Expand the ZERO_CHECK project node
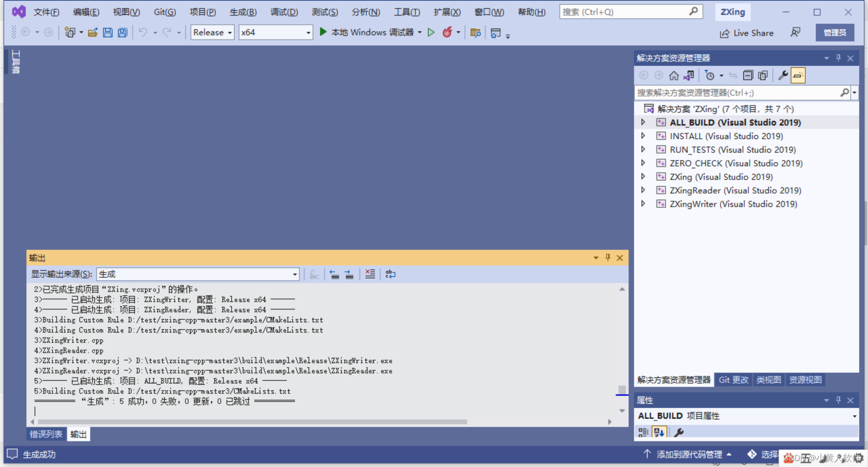Image resolution: width=868 pixels, height=467 pixels. pyautogui.click(x=643, y=163)
